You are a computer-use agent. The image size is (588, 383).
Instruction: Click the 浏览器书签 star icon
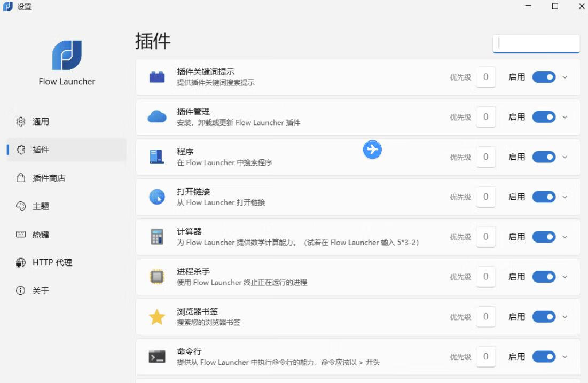click(x=157, y=317)
